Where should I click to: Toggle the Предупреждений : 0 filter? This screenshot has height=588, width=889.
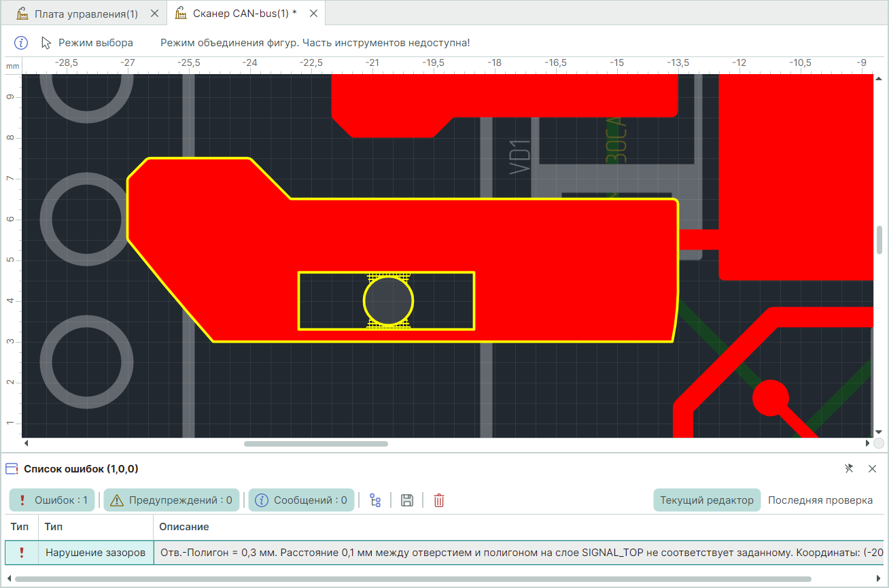(x=171, y=500)
